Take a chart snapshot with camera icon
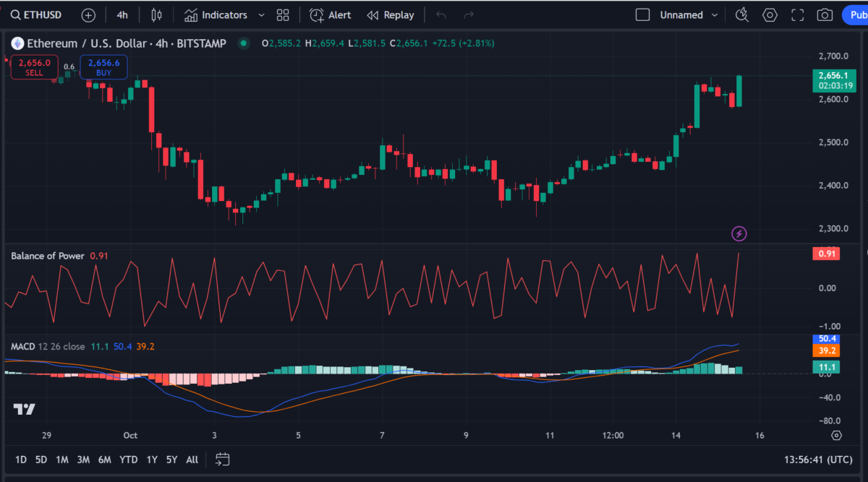The height and width of the screenshot is (482, 868). point(824,14)
